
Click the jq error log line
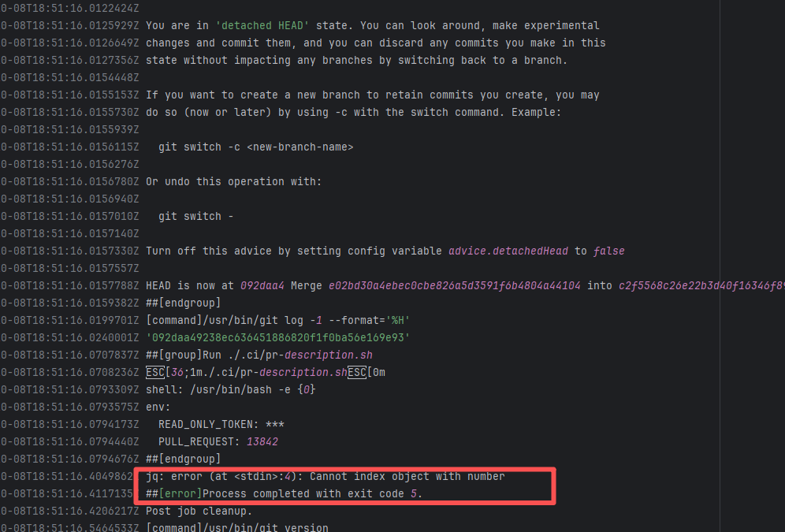[x=325, y=476]
